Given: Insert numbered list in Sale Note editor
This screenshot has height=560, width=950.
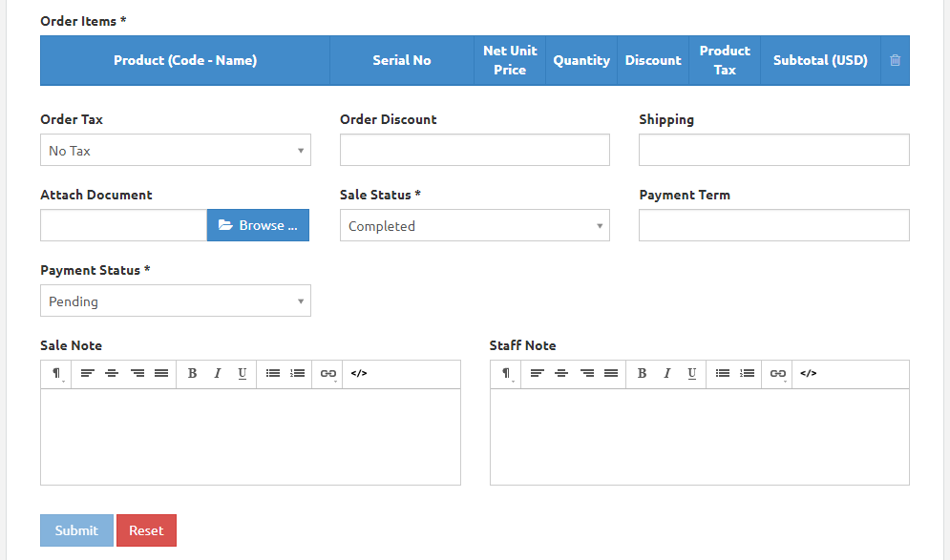Looking at the screenshot, I should point(298,373).
